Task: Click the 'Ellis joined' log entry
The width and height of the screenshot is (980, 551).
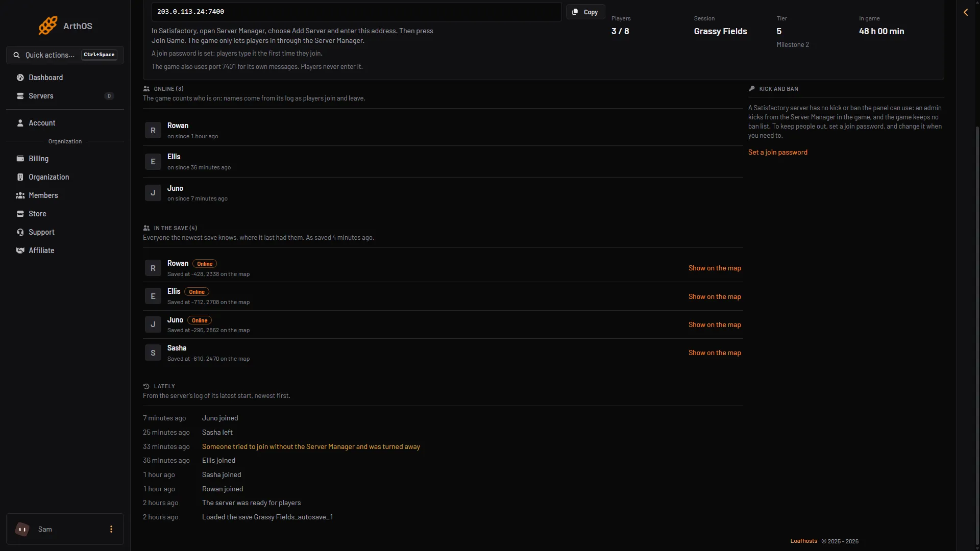Action: click(218, 461)
